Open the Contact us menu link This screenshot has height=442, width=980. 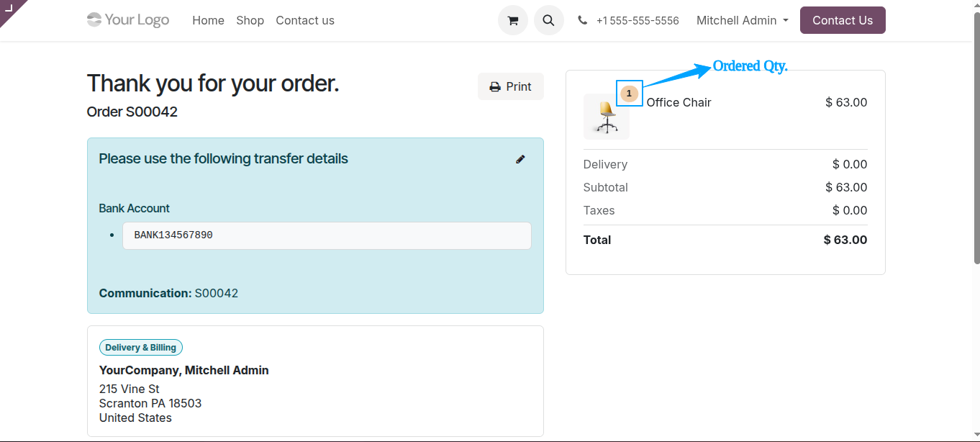305,20
